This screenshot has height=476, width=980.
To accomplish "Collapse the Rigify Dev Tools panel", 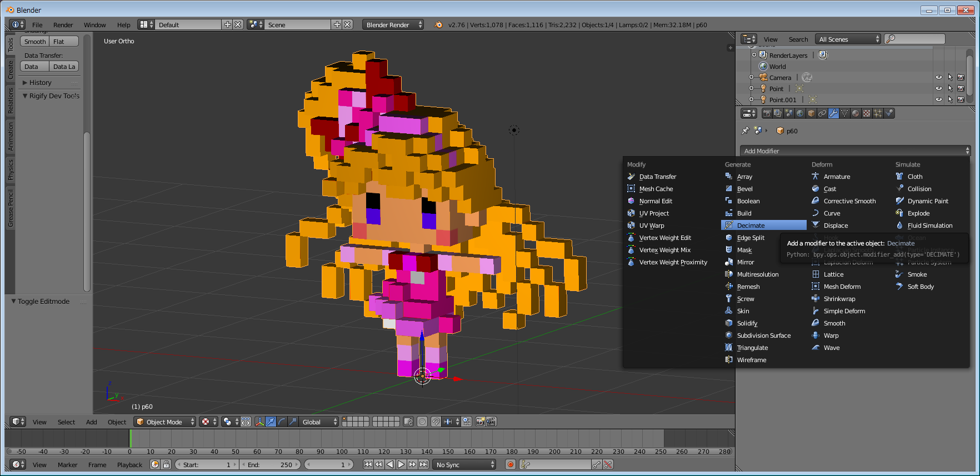I will [x=25, y=96].
